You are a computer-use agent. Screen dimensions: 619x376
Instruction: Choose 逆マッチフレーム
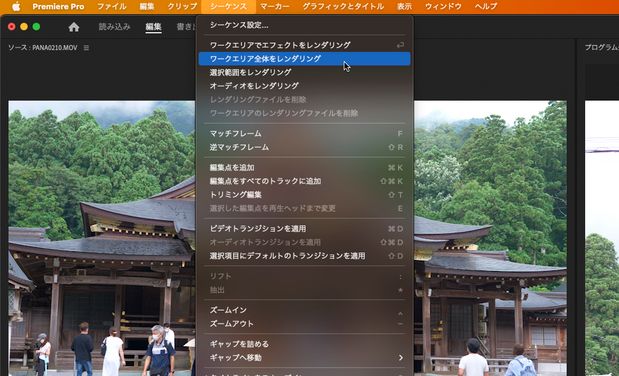(304, 147)
